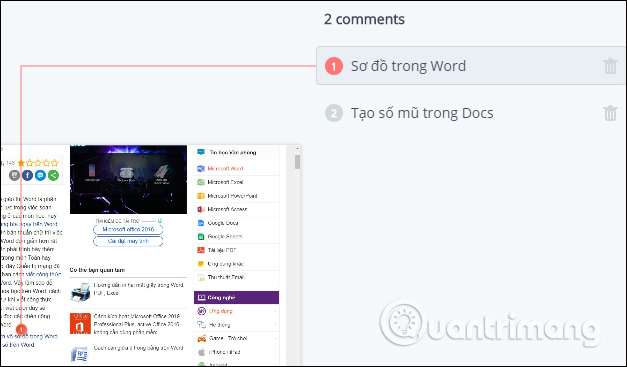Expand the 'Game - Trò chơi' menu entry

coord(236,338)
